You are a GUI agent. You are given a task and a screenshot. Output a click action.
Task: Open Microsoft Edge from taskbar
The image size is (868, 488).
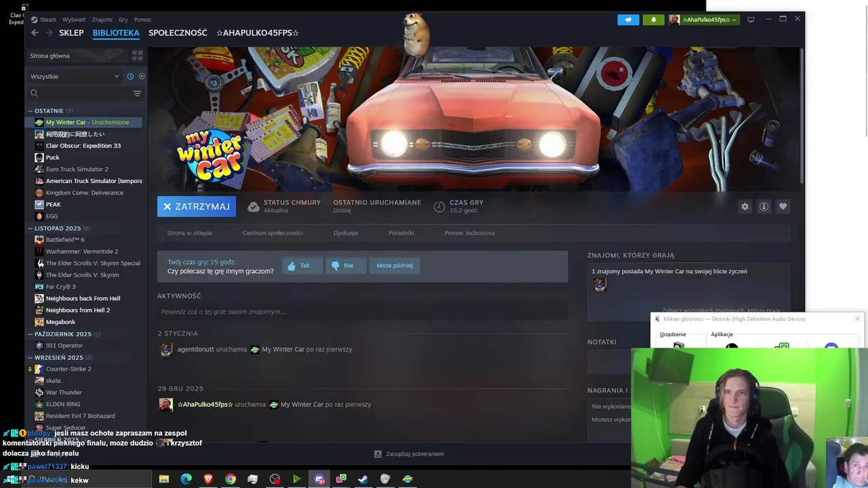pos(186,479)
